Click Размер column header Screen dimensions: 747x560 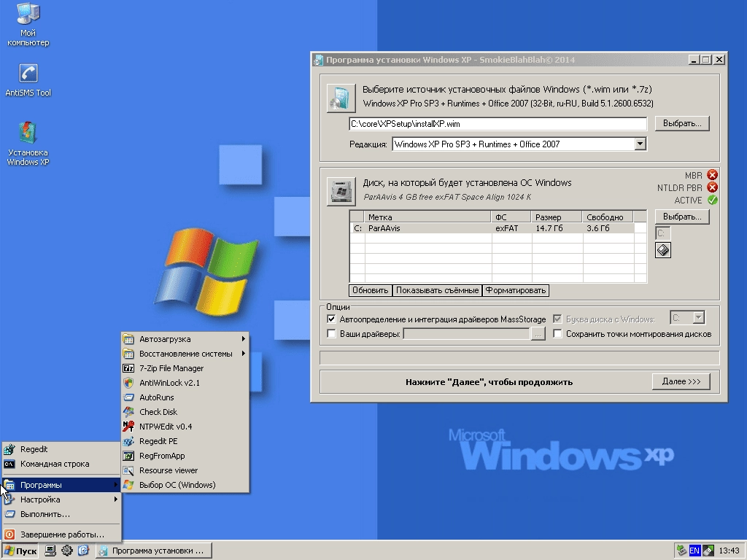[x=557, y=217]
